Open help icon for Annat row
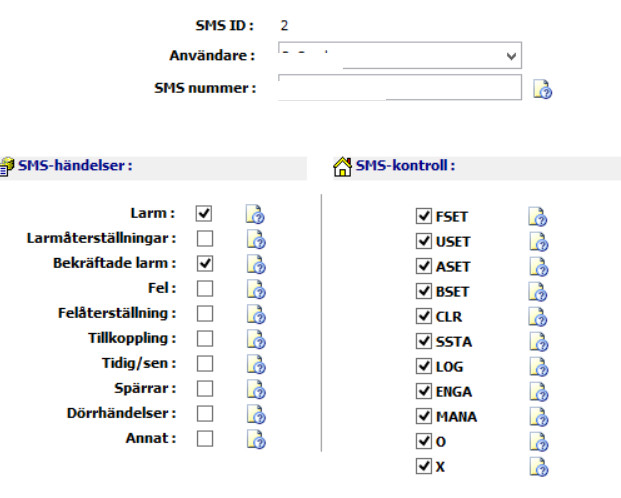621x498 pixels. (255, 438)
